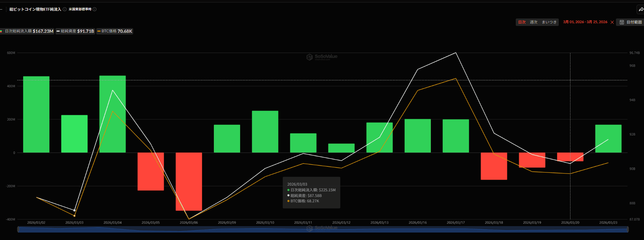This screenshot has width=644, height=240.
Task: Click info icon beside 総ビットコイン現物ETF純流入 title
Action: pos(65,9)
